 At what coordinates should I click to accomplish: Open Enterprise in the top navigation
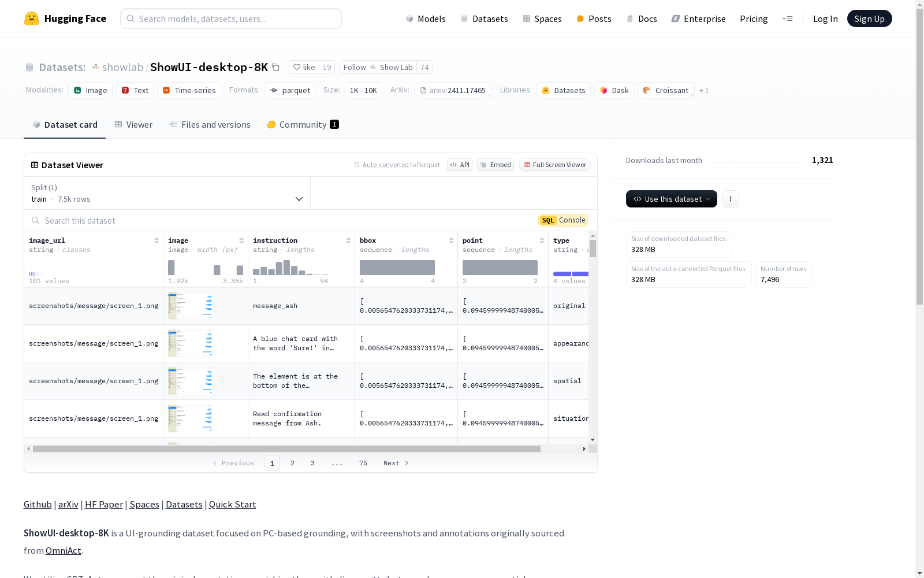click(x=698, y=18)
